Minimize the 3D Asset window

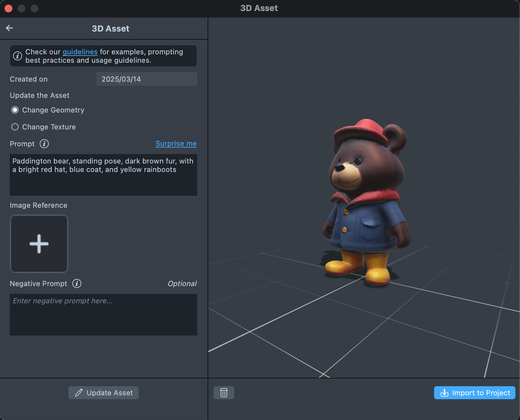[x=21, y=8]
